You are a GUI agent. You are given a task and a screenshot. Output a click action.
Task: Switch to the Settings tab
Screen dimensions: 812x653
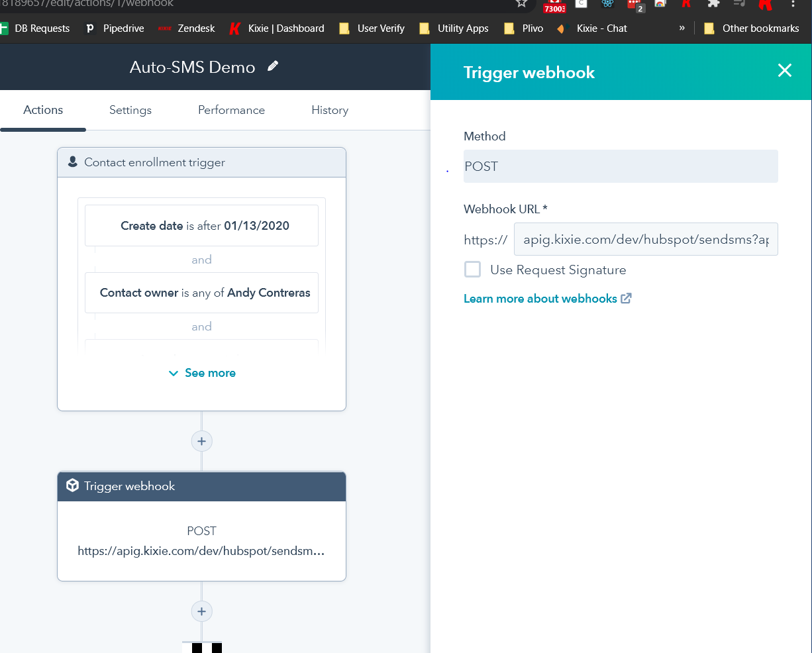[x=130, y=110]
